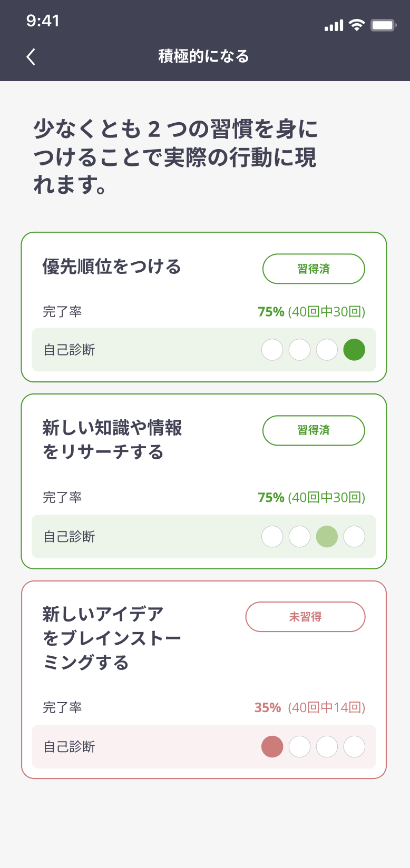Viewport: 410px width, 868px height.
Task: Tap the cellular signal bars icon
Action: [334, 25]
